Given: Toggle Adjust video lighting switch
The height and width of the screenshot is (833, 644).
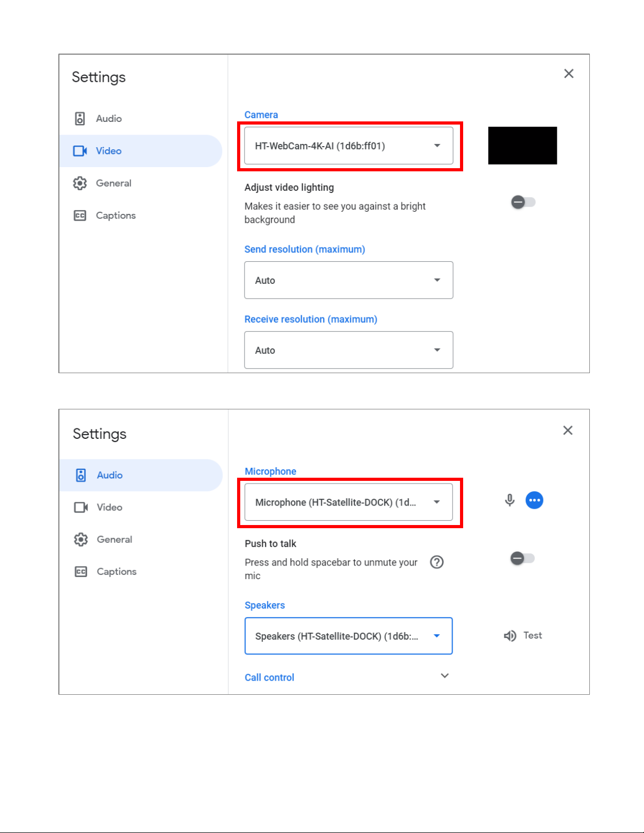Looking at the screenshot, I should click(523, 202).
